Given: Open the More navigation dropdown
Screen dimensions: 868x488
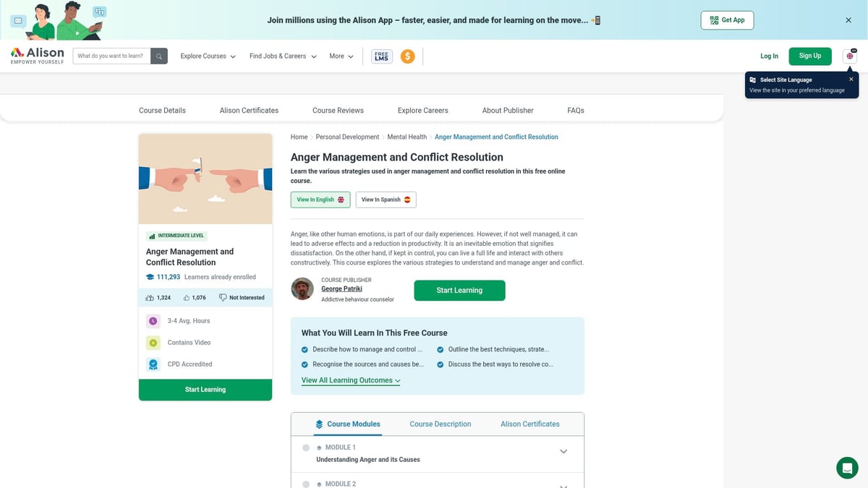Looking at the screenshot, I should [x=341, y=56].
